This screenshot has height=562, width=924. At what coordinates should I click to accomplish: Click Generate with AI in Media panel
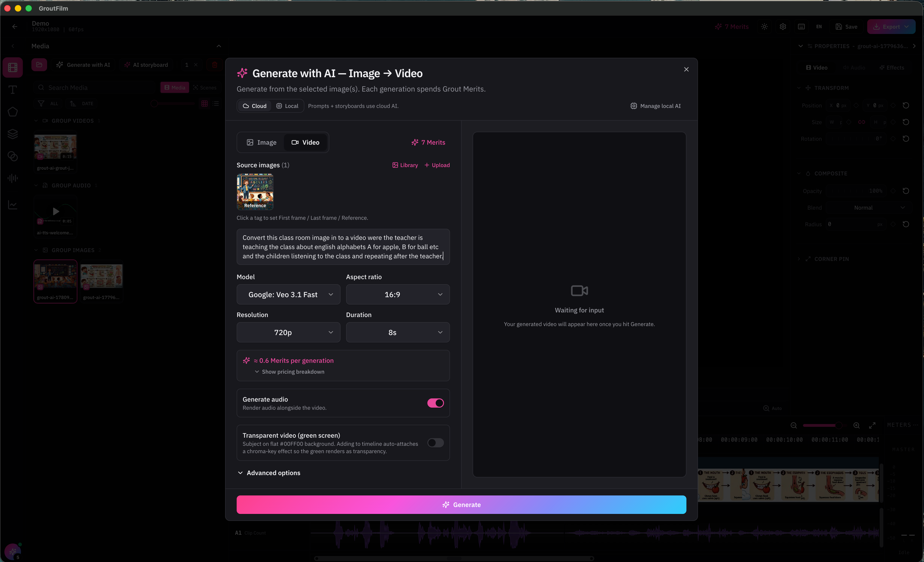[83, 64]
